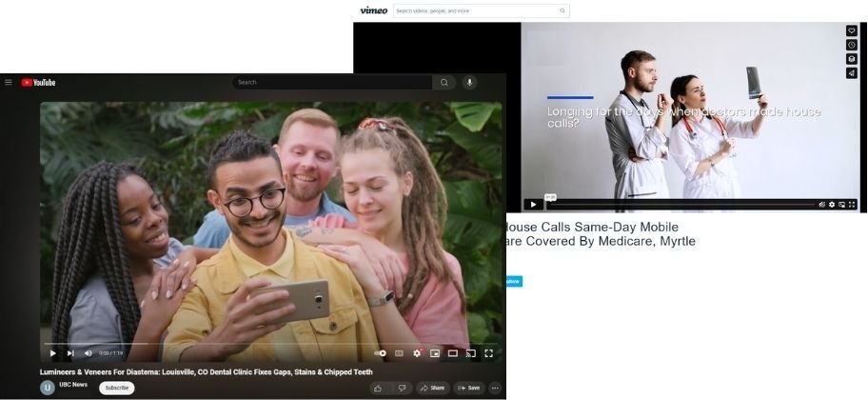Open the YouTube hamburger menu
868x400 pixels.
tap(9, 83)
